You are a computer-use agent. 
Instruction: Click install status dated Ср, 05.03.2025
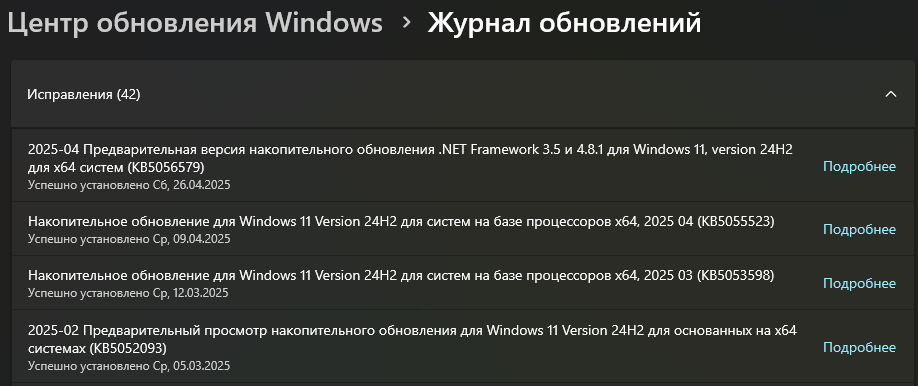click(x=129, y=366)
